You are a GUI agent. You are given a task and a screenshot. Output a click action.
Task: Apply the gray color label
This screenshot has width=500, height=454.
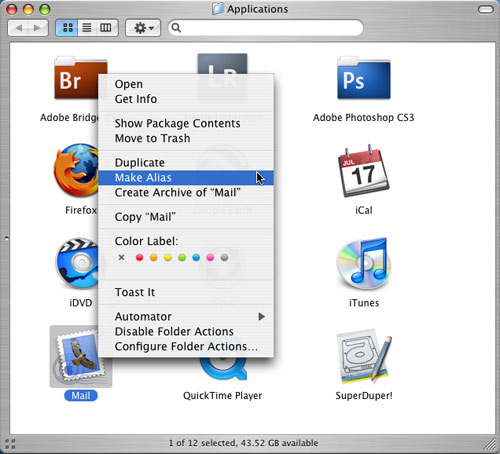[x=225, y=257]
